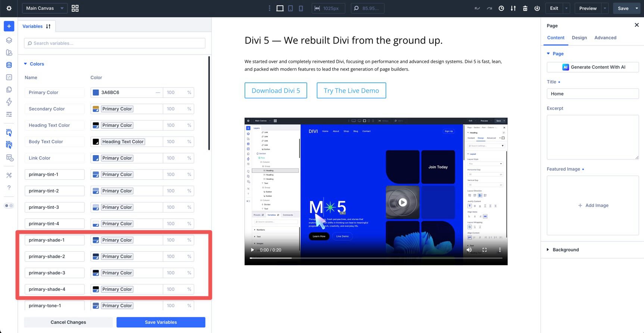Switch to phone view icon
The height and width of the screenshot is (333, 644).
[301, 8]
